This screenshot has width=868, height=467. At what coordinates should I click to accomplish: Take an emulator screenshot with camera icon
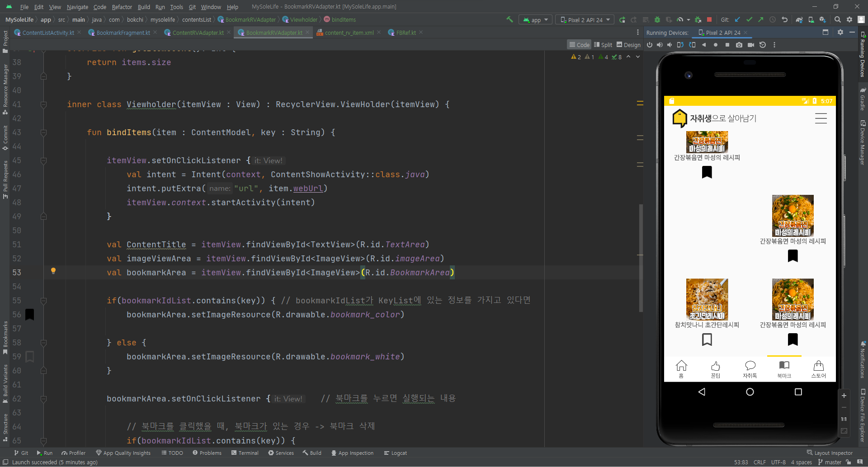coord(739,45)
